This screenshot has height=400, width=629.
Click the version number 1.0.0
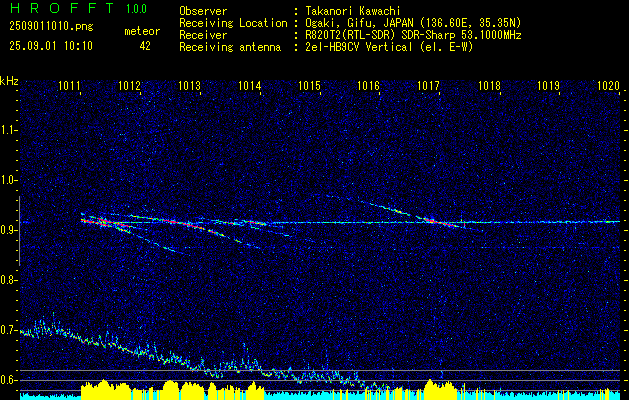coord(136,9)
